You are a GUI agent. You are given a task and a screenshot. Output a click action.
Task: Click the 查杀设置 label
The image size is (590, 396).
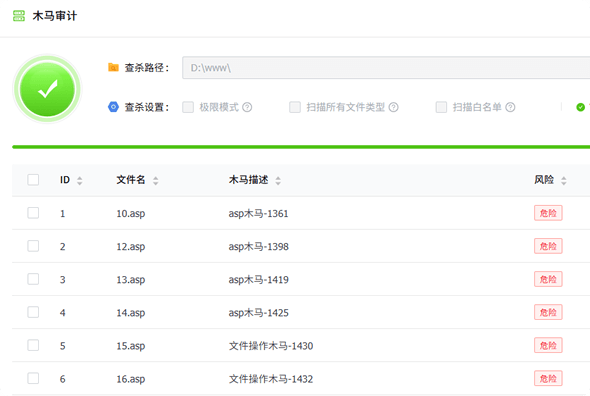(x=147, y=107)
